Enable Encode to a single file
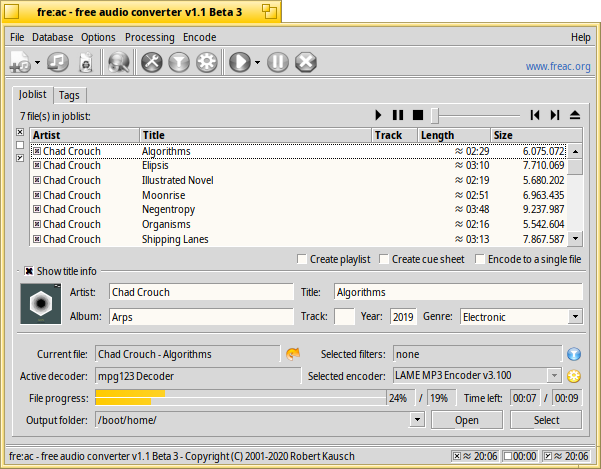Viewport: 601px width, 469px height. 480,259
